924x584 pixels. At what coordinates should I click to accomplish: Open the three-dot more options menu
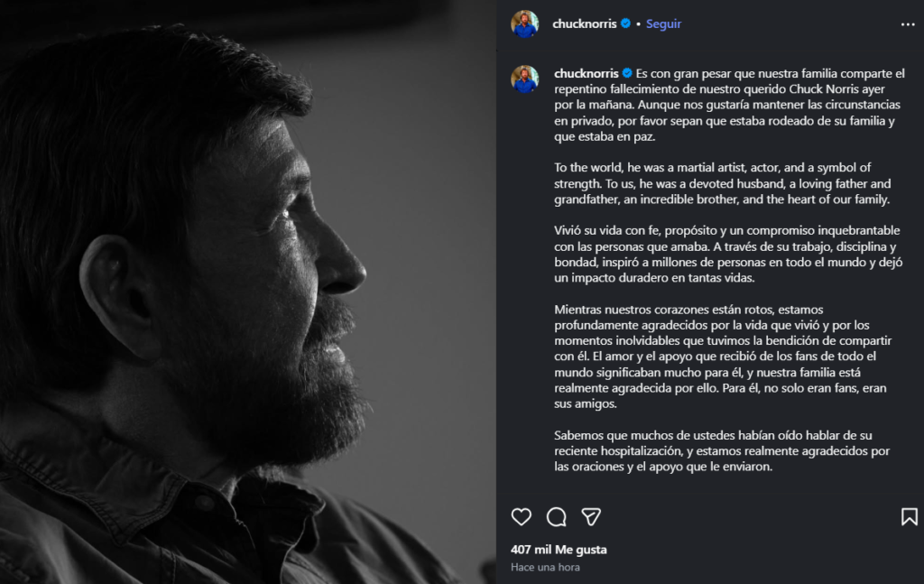tap(908, 24)
